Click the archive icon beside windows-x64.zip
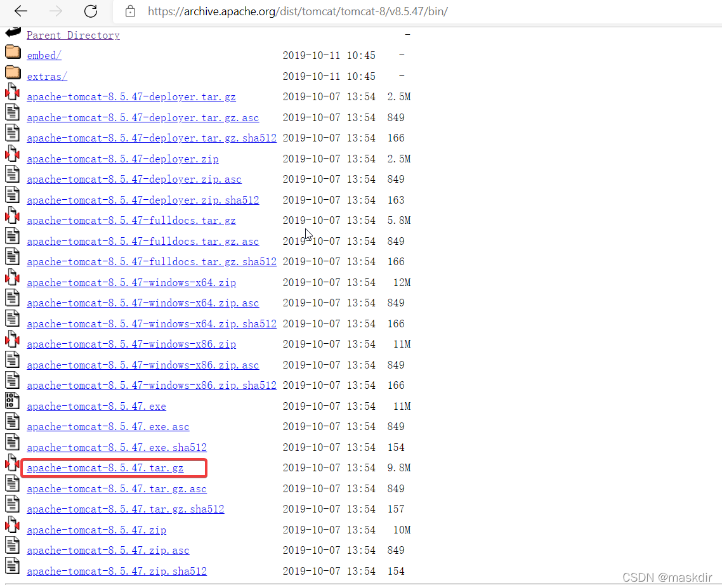 [13, 277]
